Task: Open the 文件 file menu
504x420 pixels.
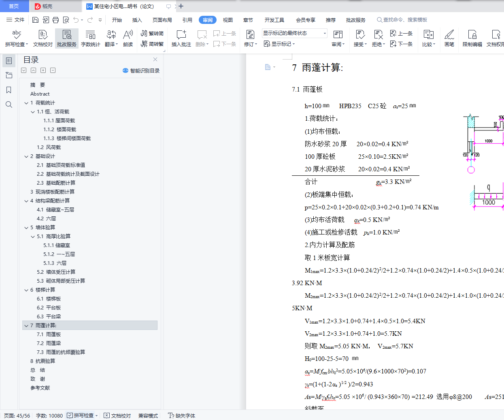Action: (x=15, y=20)
